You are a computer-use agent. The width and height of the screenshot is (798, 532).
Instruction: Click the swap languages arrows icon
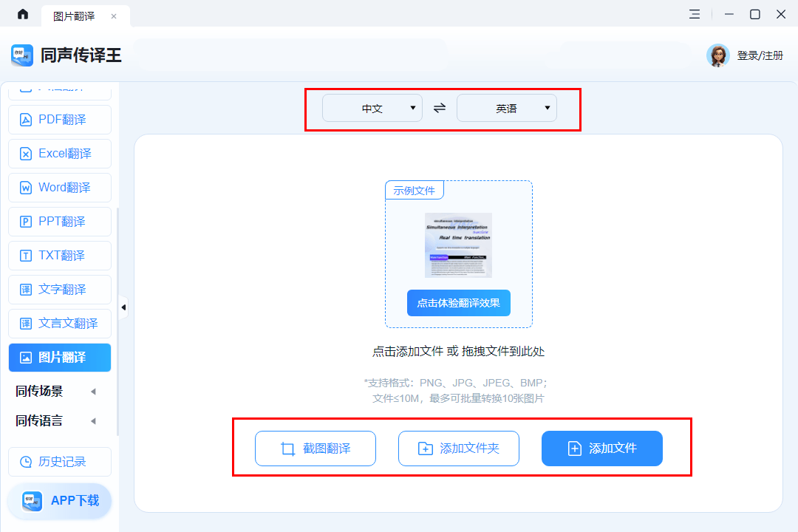(x=440, y=108)
